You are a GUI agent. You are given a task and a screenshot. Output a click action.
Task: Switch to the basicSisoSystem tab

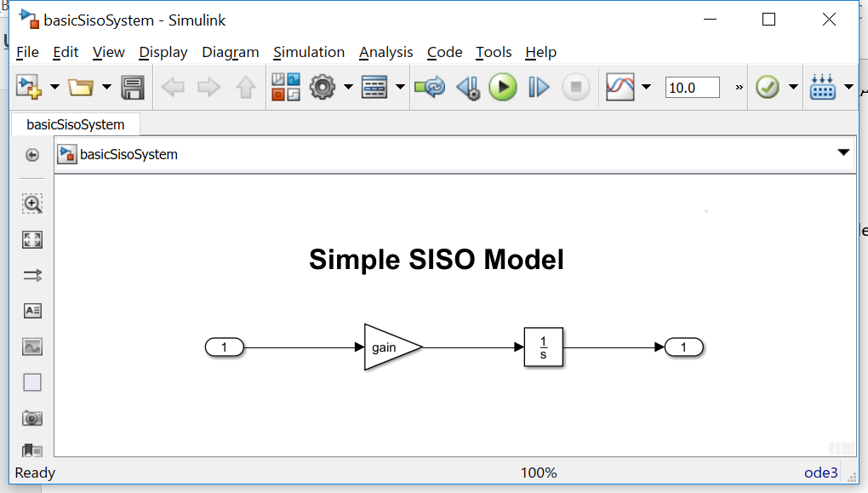75,124
